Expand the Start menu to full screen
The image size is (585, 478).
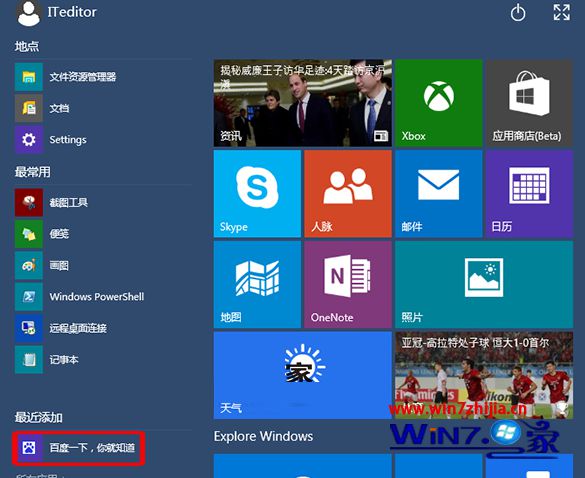561,12
